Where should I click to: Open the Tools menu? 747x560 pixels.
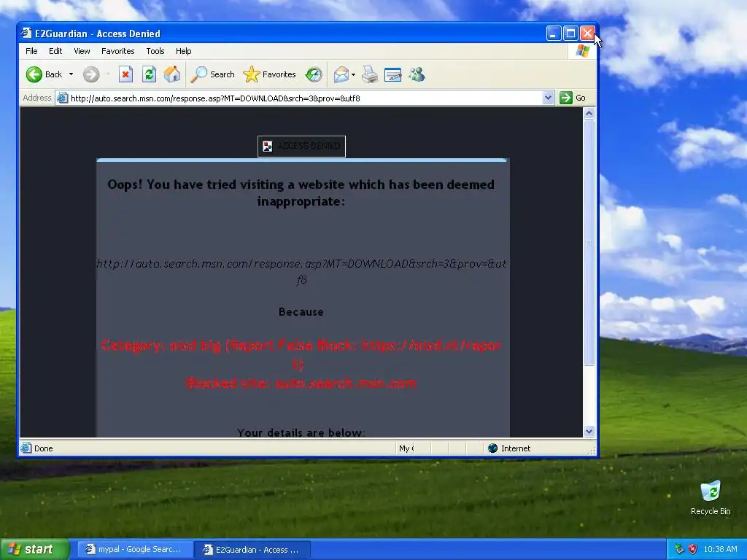point(155,51)
